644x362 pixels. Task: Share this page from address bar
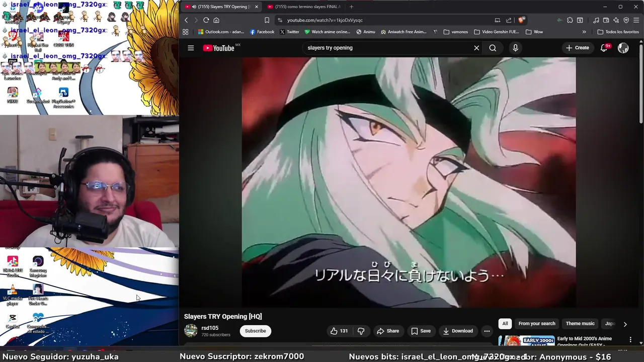pyautogui.click(x=509, y=20)
